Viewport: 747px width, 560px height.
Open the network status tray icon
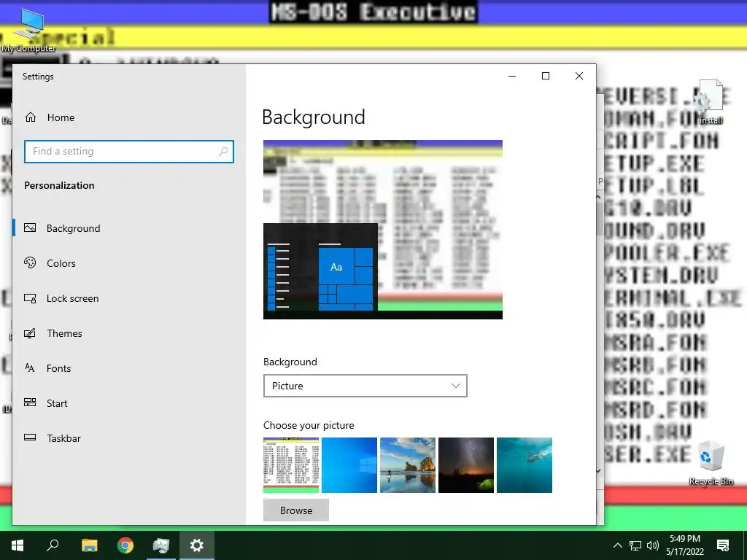click(x=635, y=545)
